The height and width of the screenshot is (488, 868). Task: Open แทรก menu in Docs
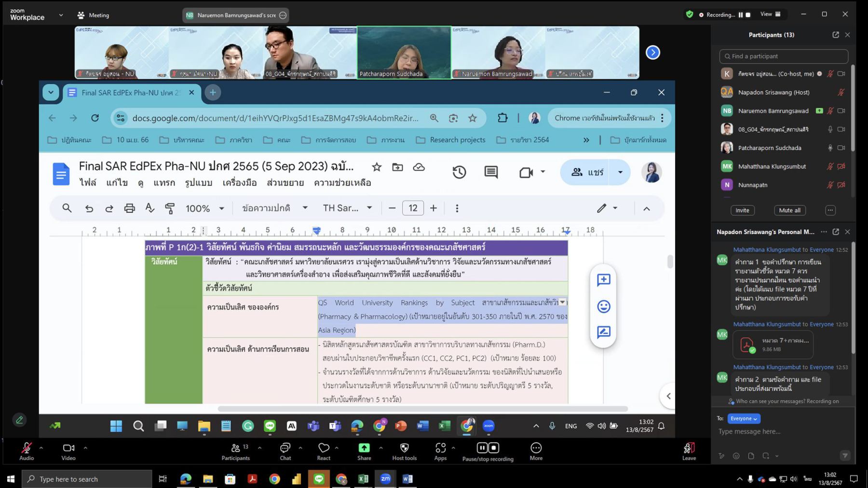click(164, 183)
